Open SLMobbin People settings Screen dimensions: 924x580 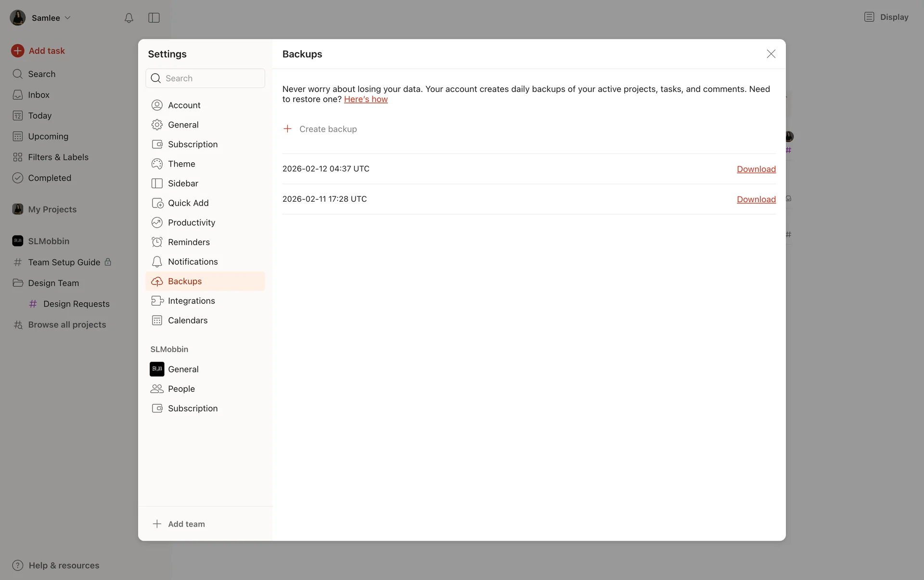click(x=181, y=388)
